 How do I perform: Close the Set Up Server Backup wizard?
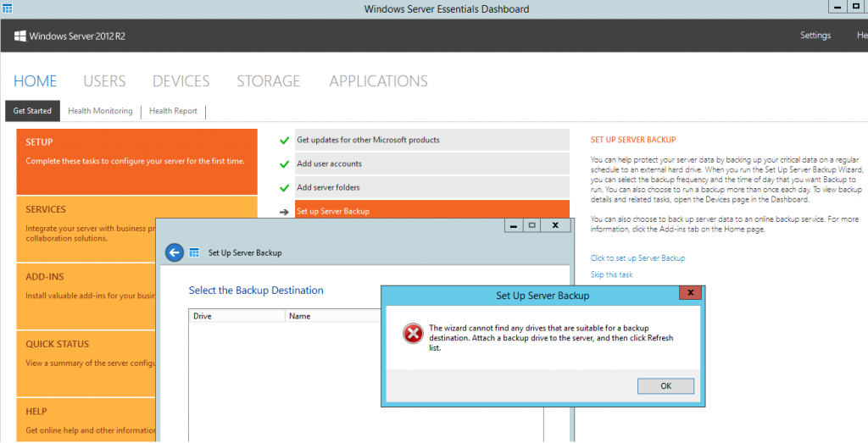click(x=555, y=225)
